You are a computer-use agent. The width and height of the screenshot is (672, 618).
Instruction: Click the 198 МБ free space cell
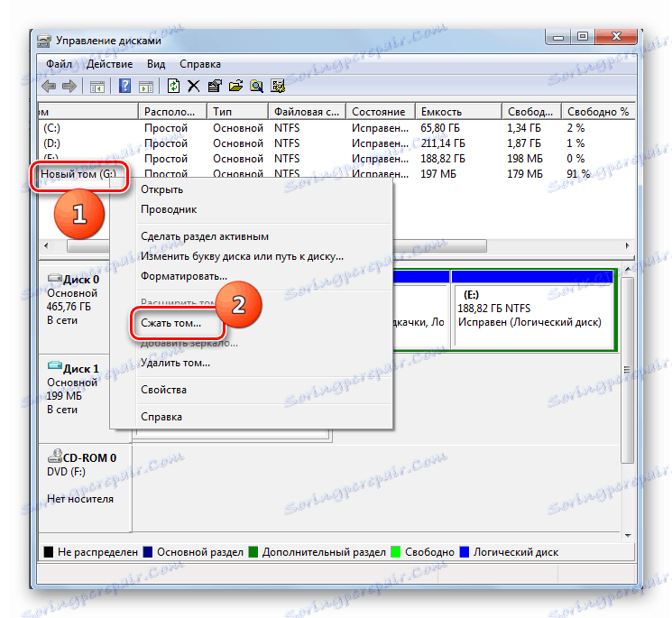tap(525, 159)
